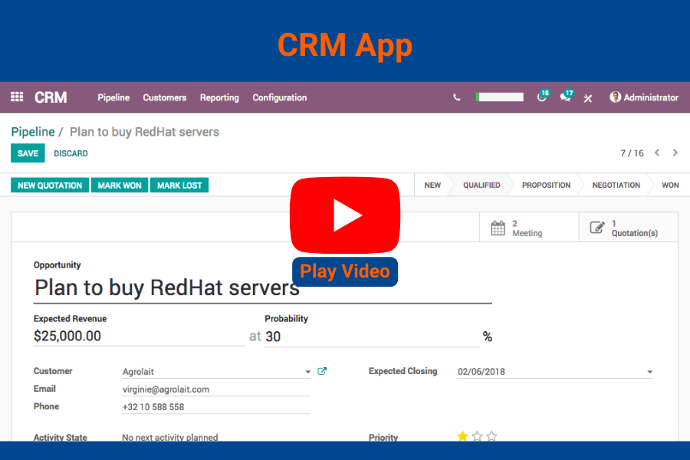Click Mark Won button
The height and width of the screenshot is (460, 690).
click(119, 185)
